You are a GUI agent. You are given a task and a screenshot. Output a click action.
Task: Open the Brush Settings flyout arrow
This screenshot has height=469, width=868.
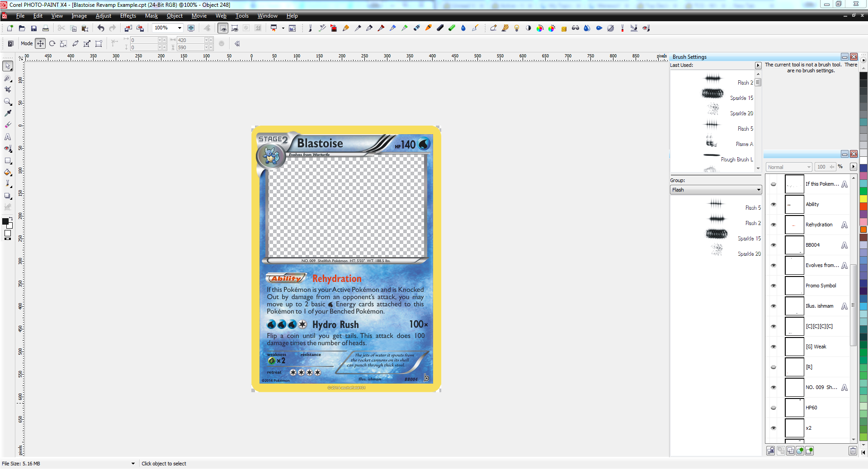758,66
